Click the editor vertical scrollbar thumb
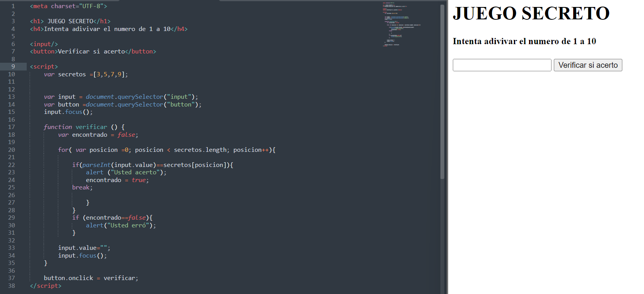The image size is (644, 294). [x=442, y=91]
